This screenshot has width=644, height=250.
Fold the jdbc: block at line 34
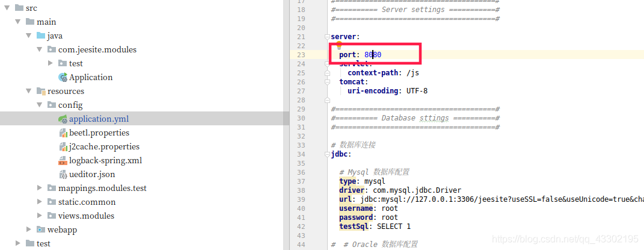click(x=327, y=154)
